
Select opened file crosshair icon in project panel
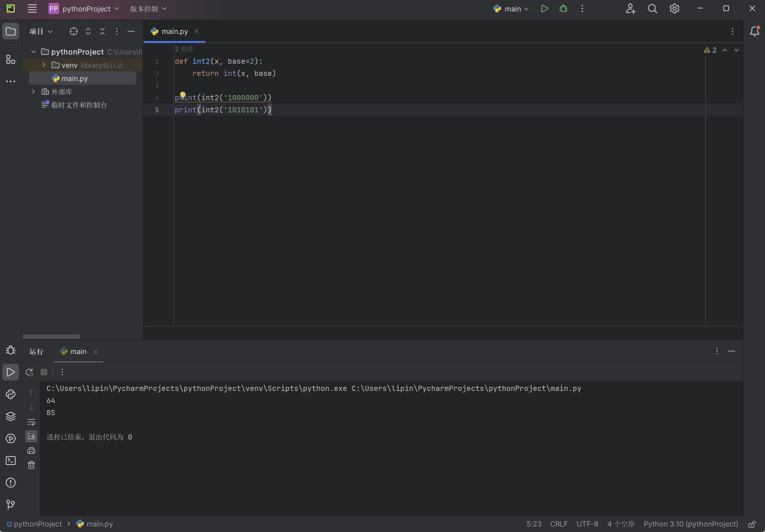[x=74, y=31]
